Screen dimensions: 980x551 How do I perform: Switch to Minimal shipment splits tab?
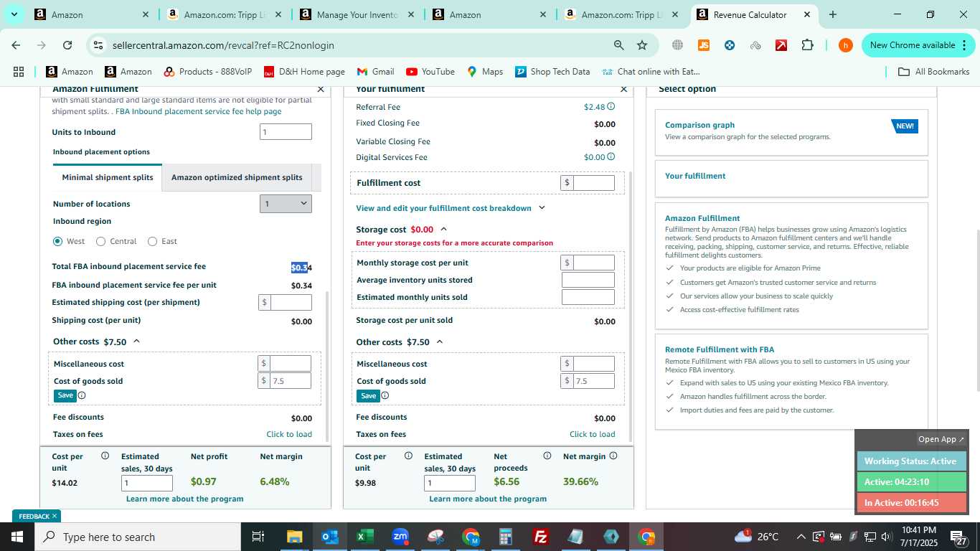(x=108, y=177)
